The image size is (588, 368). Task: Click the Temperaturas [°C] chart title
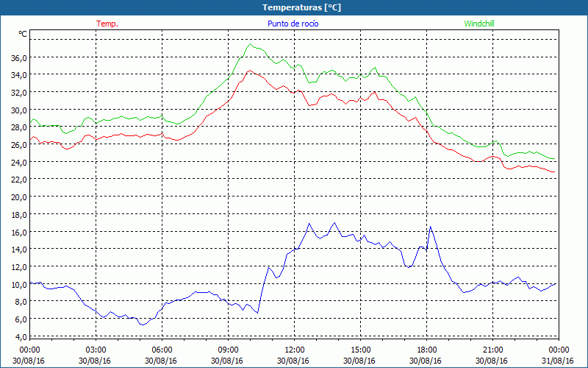(301, 7)
